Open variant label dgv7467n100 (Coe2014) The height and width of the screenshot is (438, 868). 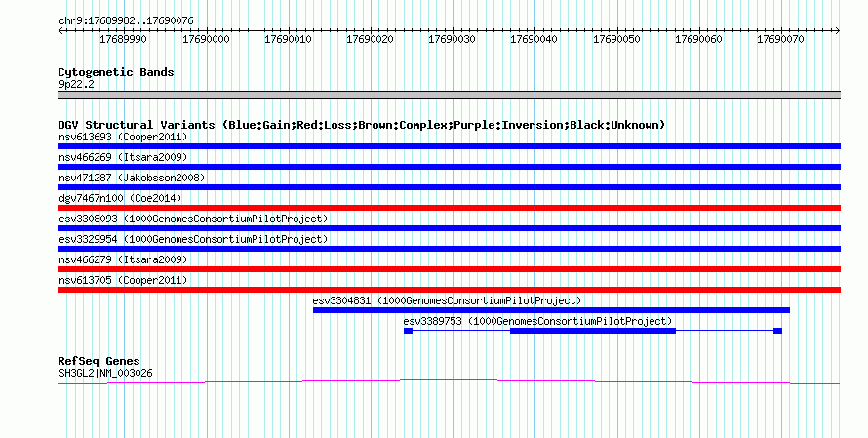click(120, 198)
